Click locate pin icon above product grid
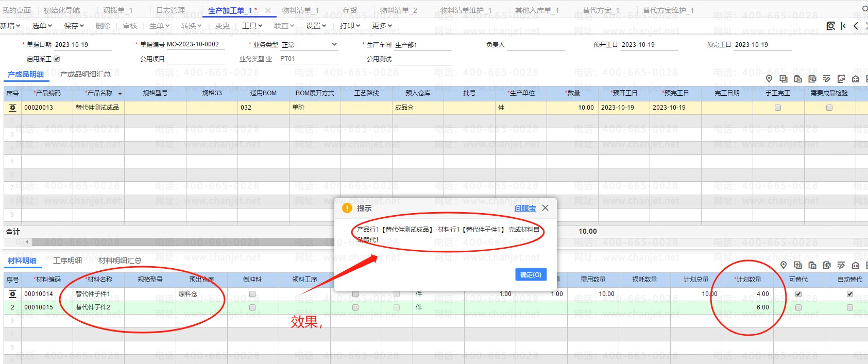 tap(769, 79)
